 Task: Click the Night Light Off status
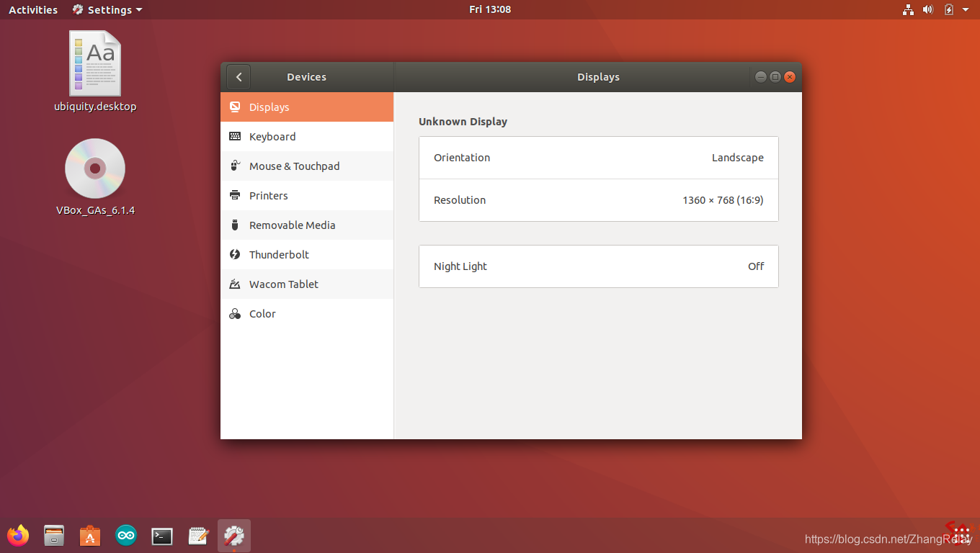[x=756, y=266]
